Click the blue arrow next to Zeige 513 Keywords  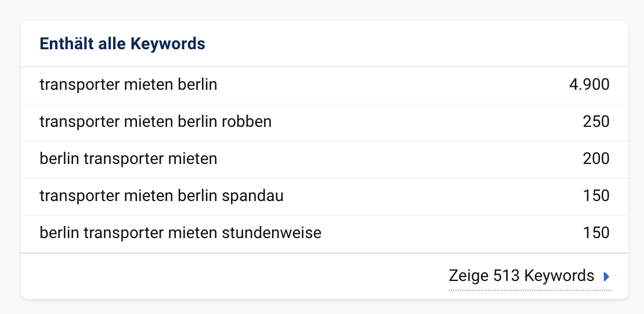coord(606,277)
